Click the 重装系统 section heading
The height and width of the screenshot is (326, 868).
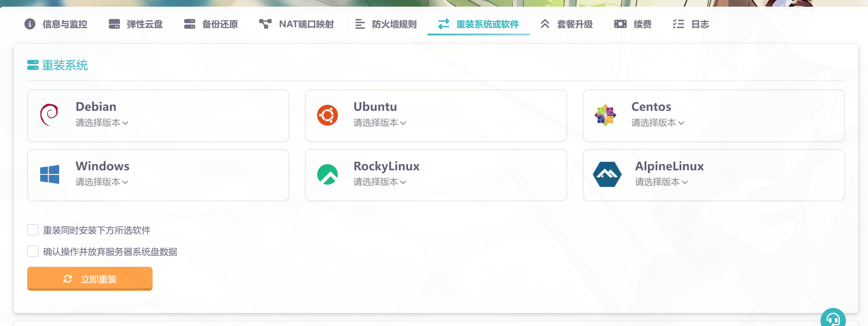(x=65, y=65)
